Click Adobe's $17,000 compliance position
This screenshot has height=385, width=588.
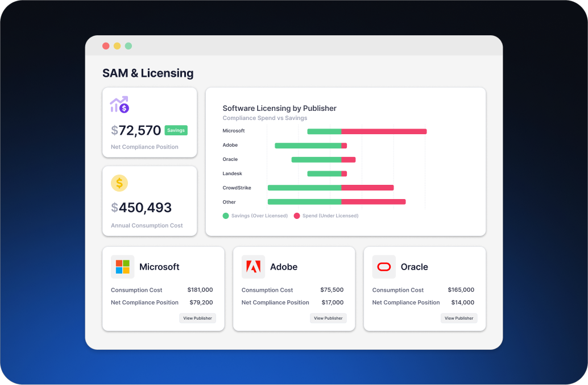coord(333,303)
